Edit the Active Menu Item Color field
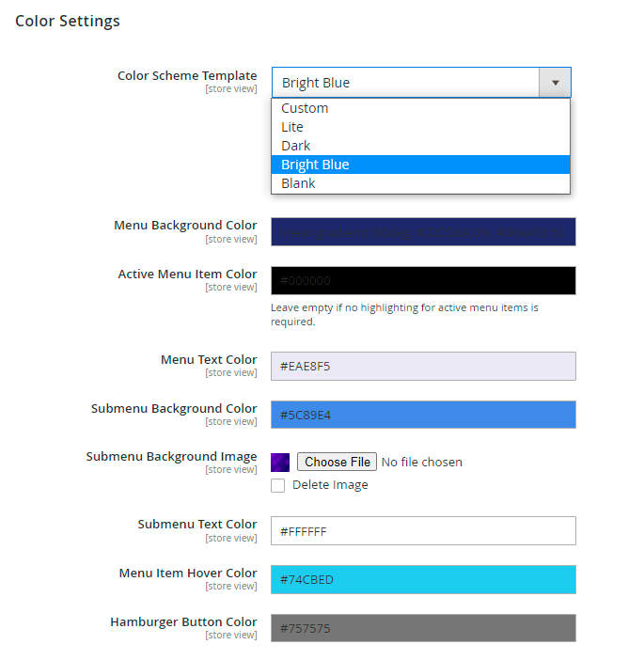 423,280
